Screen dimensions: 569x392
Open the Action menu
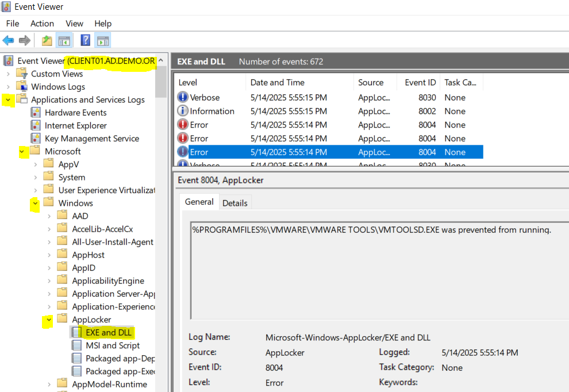point(42,24)
